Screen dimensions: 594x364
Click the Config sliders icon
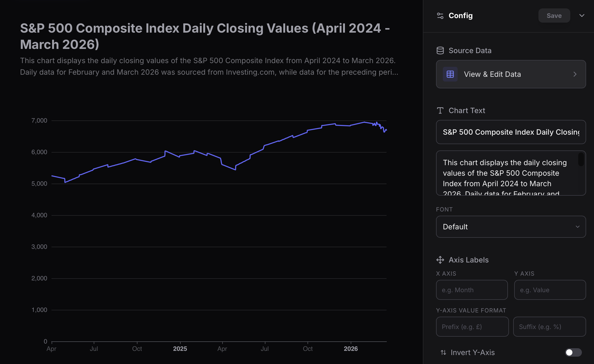[440, 16]
